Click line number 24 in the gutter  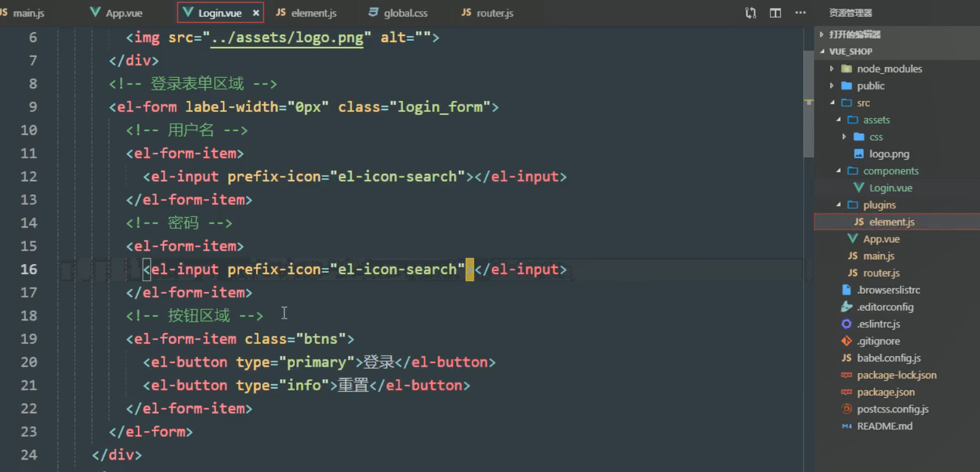(28, 455)
